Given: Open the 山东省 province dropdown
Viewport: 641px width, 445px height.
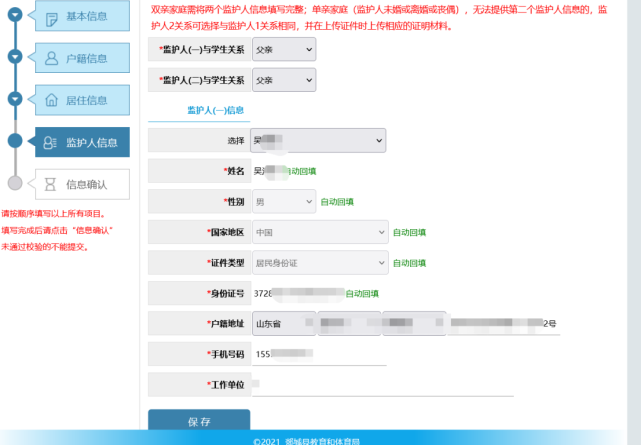Looking at the screenshot, I should 284,324.
